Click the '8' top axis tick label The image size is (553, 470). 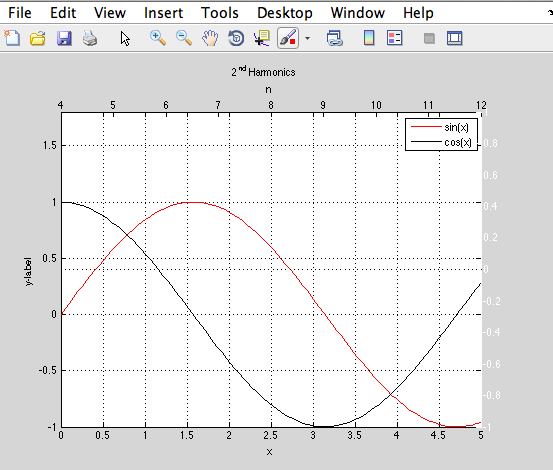[x=271, y=105]
